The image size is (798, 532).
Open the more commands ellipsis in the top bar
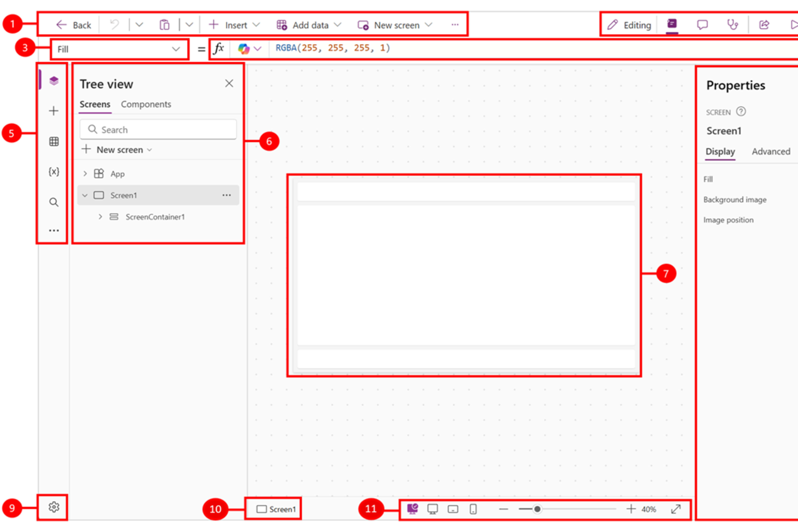pos(455,25)
